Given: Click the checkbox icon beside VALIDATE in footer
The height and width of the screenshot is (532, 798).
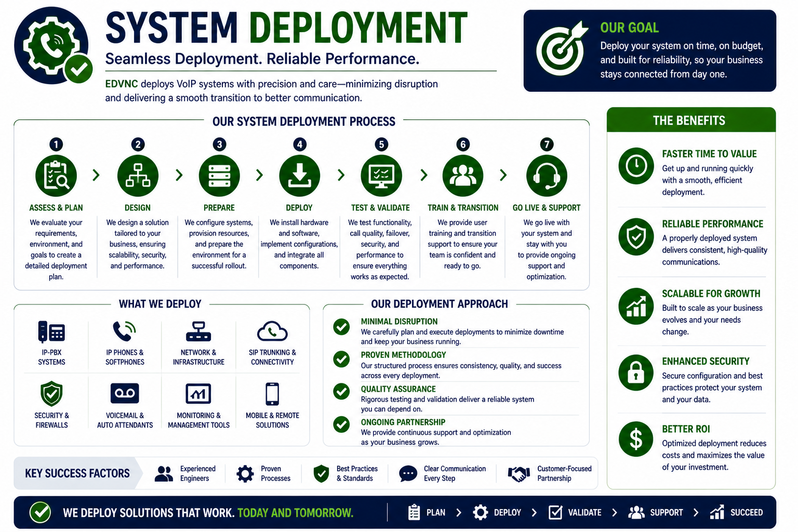Looking at the screenshot, I should 555,512.
